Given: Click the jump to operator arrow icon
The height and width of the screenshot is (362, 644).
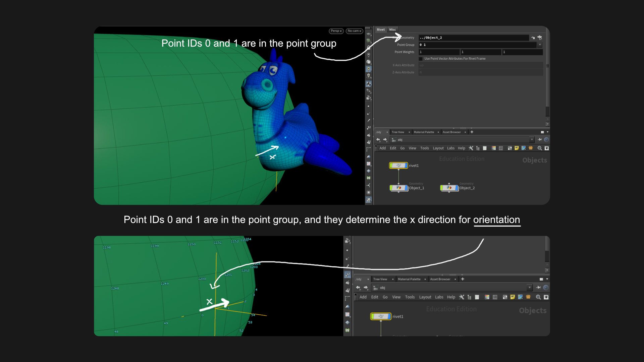Looking at the screenshot, I should 533,38.
